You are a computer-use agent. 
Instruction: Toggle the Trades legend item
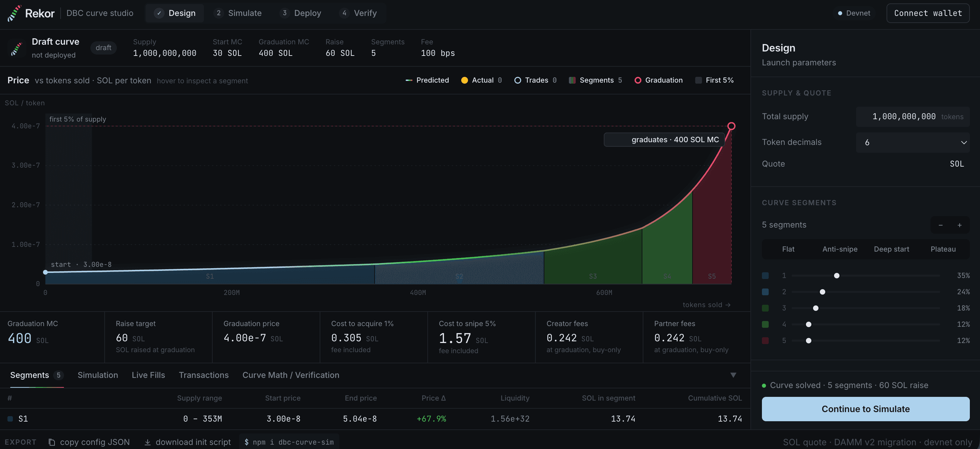535,80
